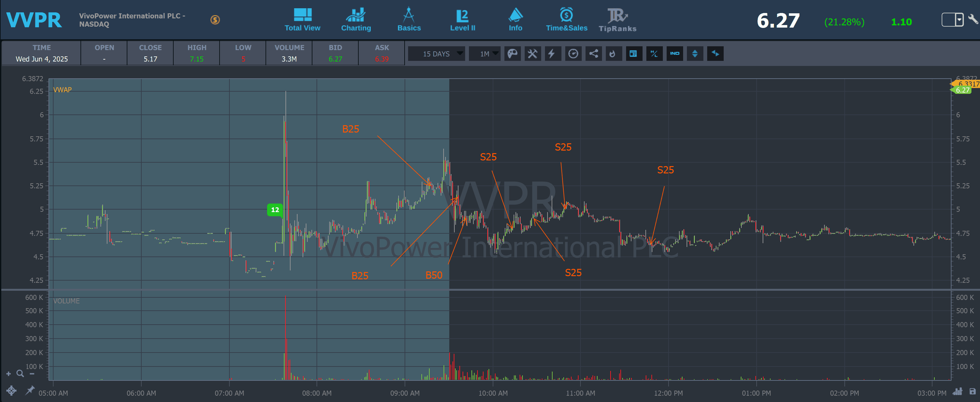Click the share chart icon

[x=593, y=54]
